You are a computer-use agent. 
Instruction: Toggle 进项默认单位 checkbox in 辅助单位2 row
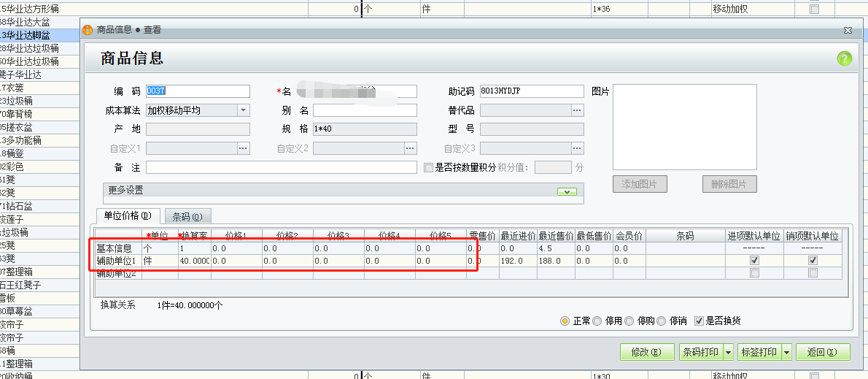tap(754, 272)
